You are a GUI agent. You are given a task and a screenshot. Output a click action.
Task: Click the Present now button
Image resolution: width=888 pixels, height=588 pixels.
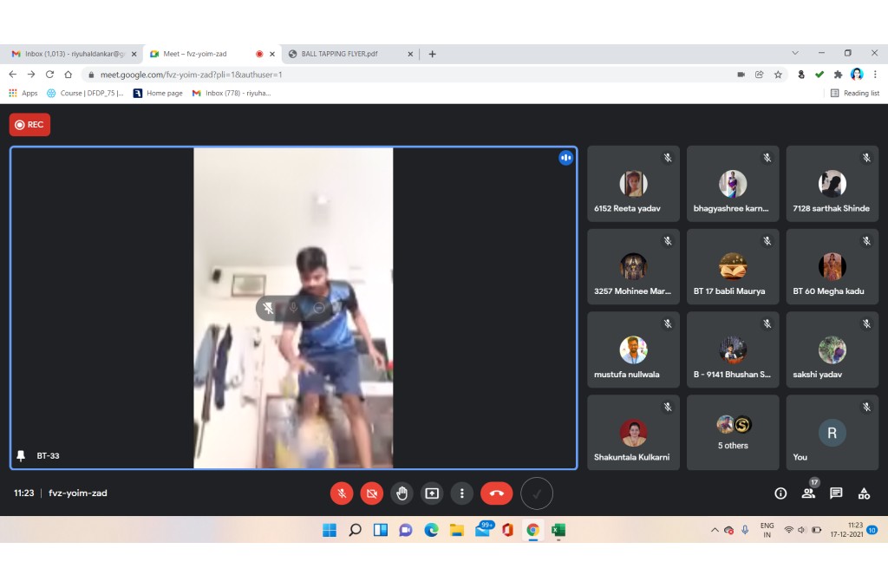[432, 493]
